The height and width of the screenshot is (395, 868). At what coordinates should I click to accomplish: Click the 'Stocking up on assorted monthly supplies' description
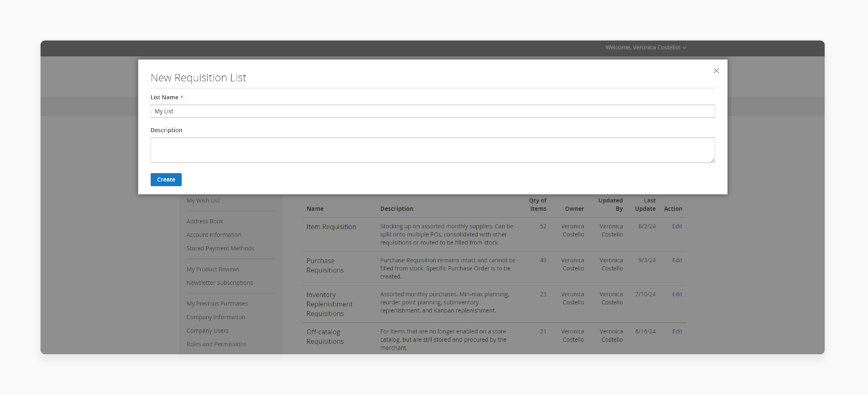[446, 234]
